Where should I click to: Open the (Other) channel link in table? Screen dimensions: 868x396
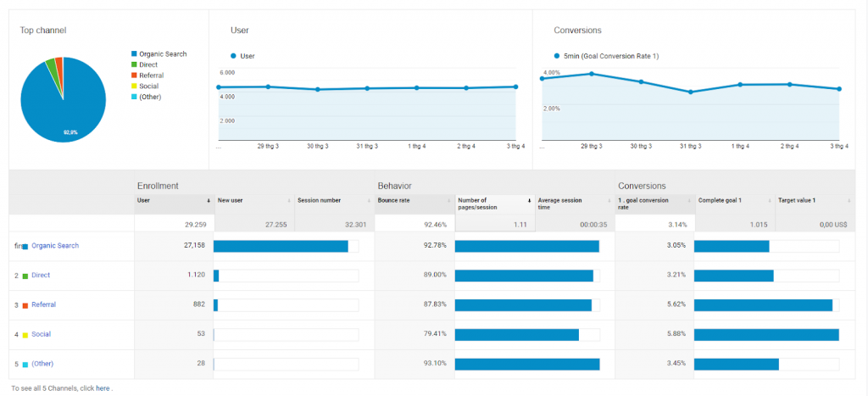click(42, 363)
